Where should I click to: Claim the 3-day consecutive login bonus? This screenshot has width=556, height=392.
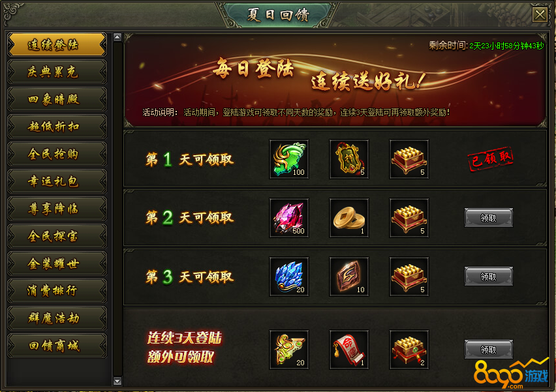tap(489, 350)
